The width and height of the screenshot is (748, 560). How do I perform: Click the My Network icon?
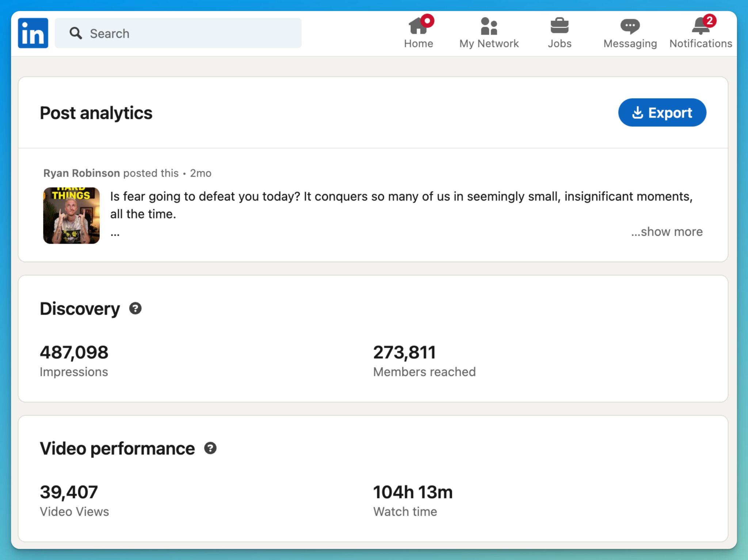coord(489,26)
